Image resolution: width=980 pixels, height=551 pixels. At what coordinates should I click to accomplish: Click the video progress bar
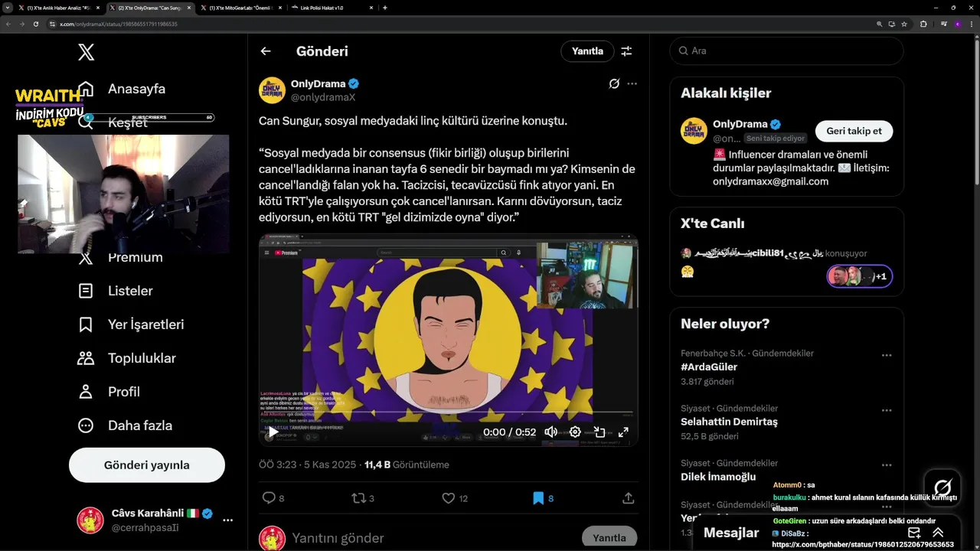click(x=448, y=412)
